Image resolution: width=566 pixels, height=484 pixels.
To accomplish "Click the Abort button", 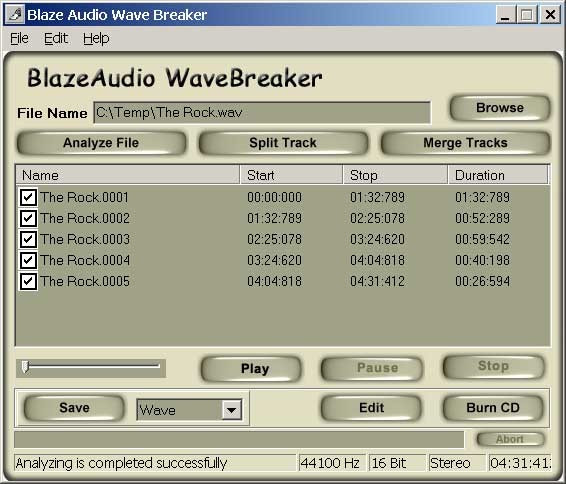I will click(510, 439).
